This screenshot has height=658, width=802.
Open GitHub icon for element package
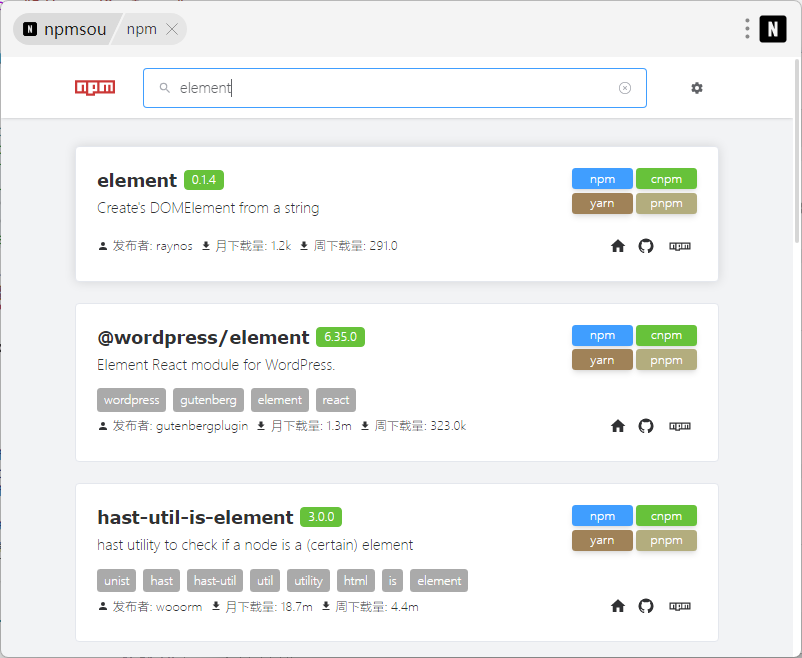pos(646,246)
